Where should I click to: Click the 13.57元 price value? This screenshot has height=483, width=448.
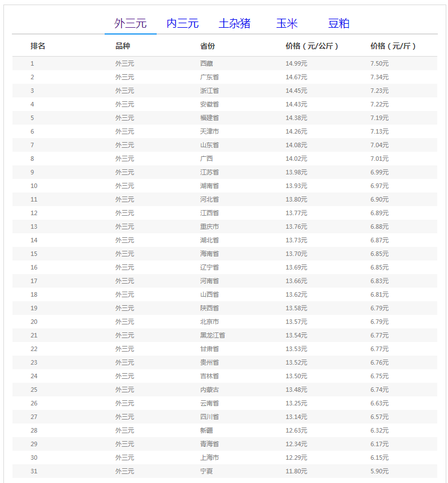(x=296, y=322)
